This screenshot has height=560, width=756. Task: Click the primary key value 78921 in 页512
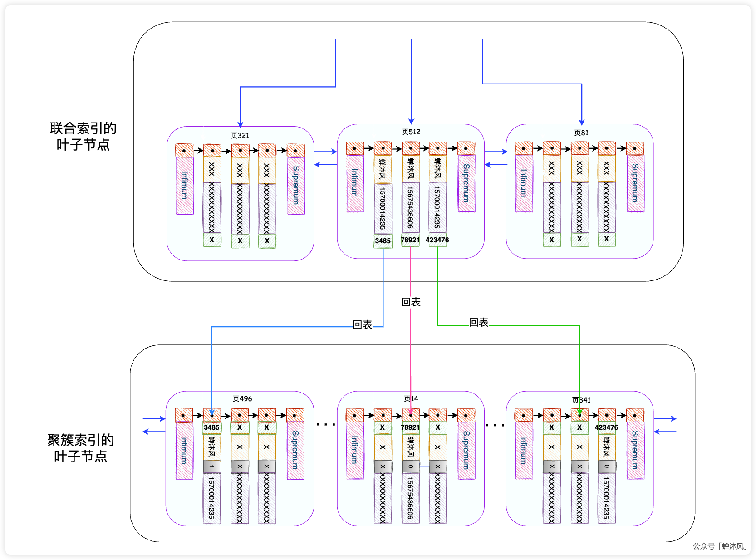coord(410,241)
